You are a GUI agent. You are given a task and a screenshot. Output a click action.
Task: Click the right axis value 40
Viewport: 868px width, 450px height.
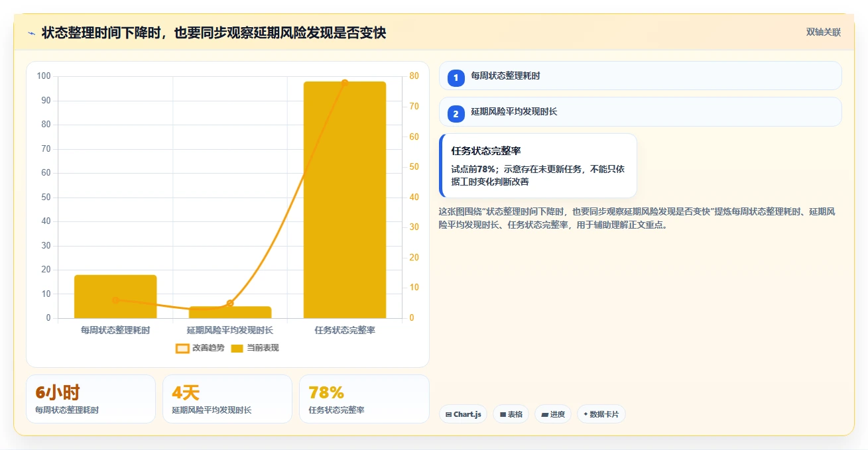coord(414,197)
